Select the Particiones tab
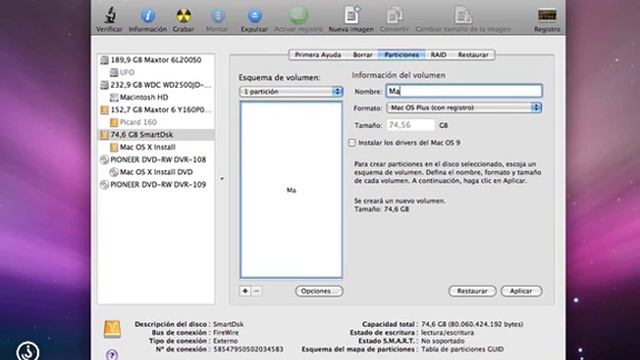Image resolution: width=640 pixels, height=360 pixels. pyautogui.click(x=402, y=55)
